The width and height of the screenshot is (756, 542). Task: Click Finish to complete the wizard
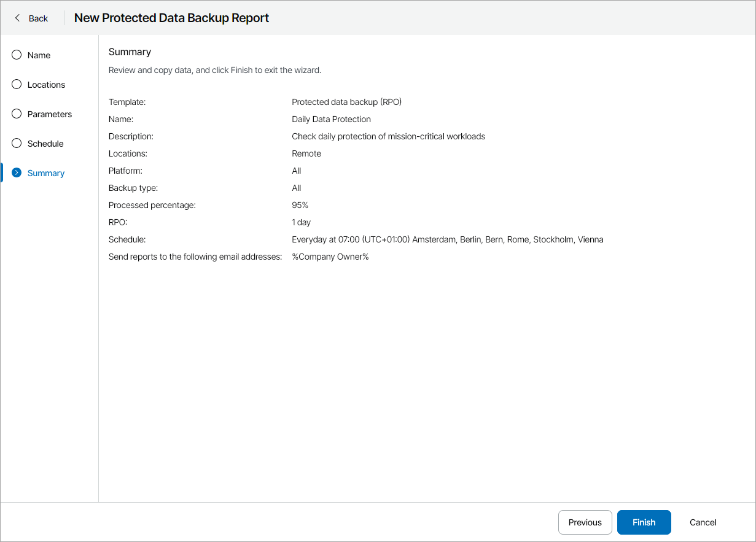(644, 522)
